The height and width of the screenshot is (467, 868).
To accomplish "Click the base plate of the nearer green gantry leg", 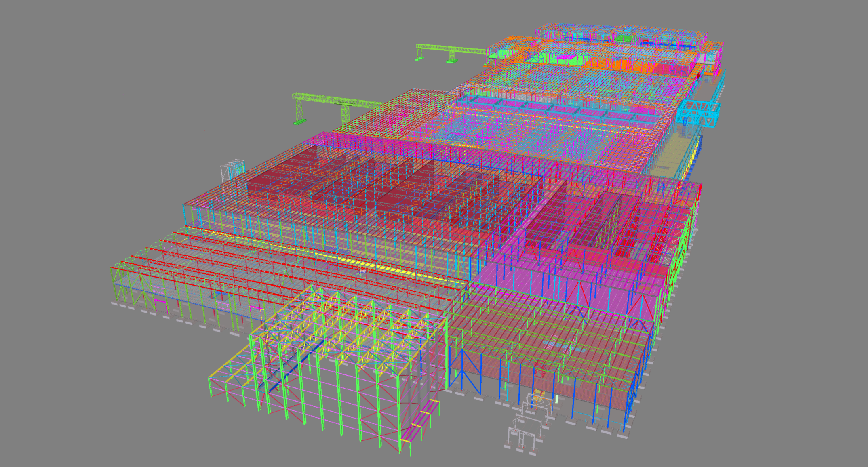I will pos(299,122).
